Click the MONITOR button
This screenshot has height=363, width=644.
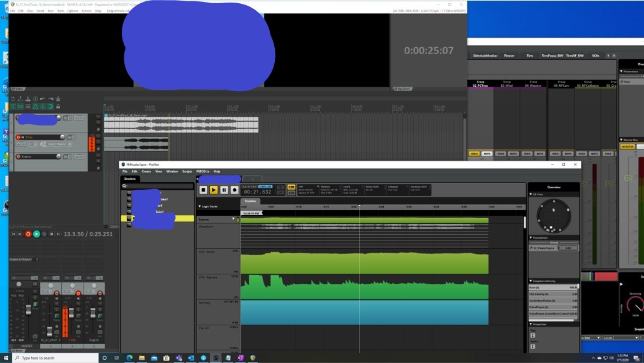pos(627,147)
